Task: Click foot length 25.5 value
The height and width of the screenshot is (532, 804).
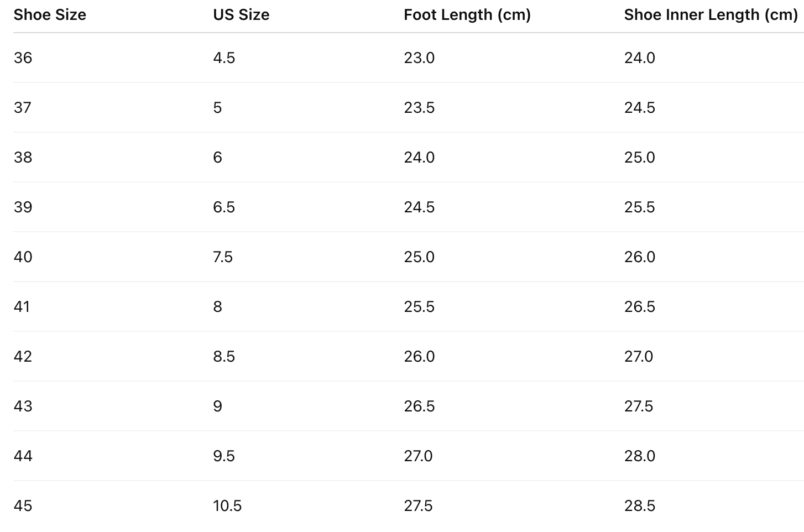Action: click(419, 307)
